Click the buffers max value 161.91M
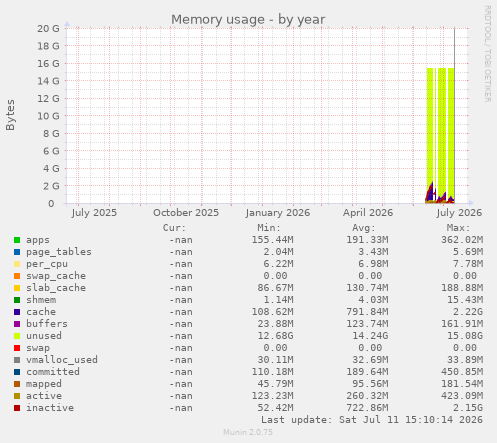Viewport: 497px width, 443px height. point(462,324)
